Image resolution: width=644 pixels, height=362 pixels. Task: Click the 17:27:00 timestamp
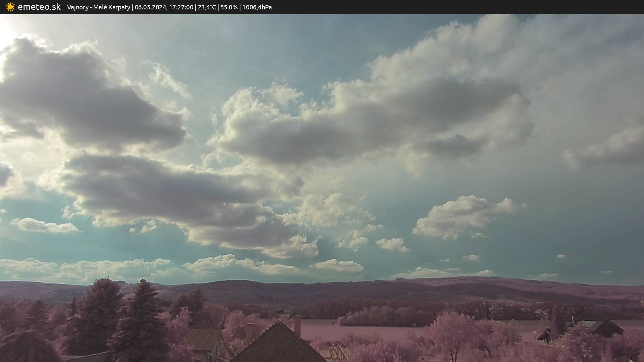(181, 7)
